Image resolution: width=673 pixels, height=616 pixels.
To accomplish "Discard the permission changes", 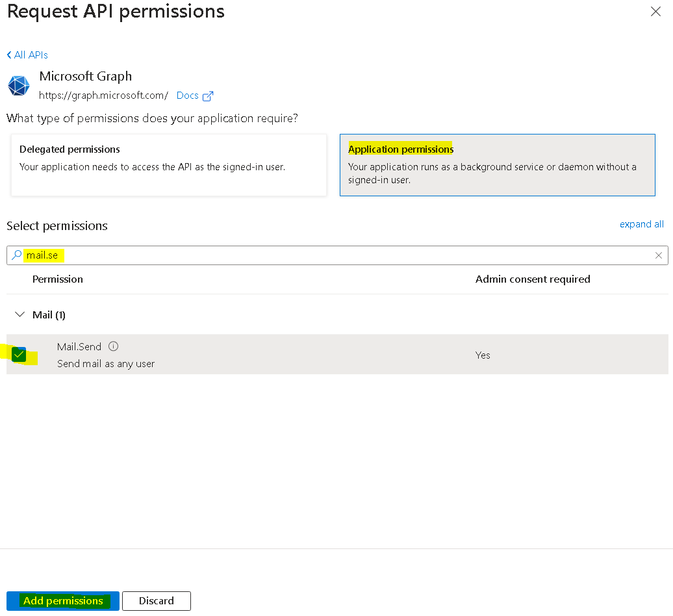I will coord(156,601).
